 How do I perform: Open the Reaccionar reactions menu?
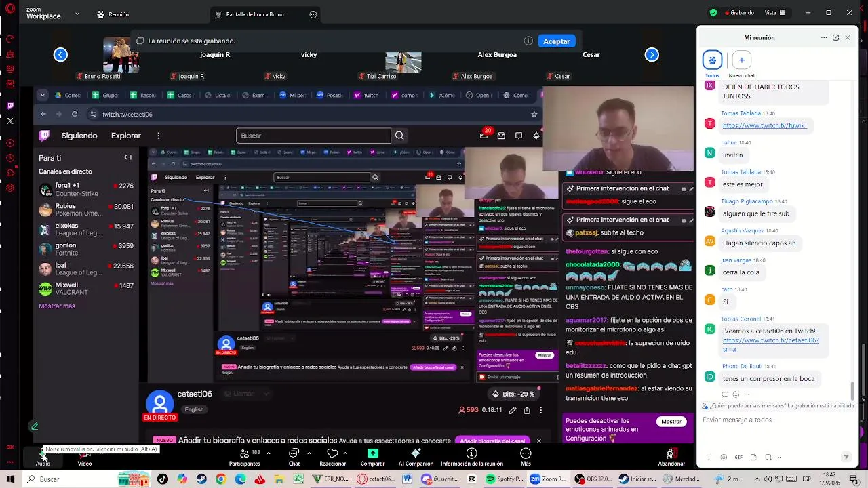(x=332, y=457)
